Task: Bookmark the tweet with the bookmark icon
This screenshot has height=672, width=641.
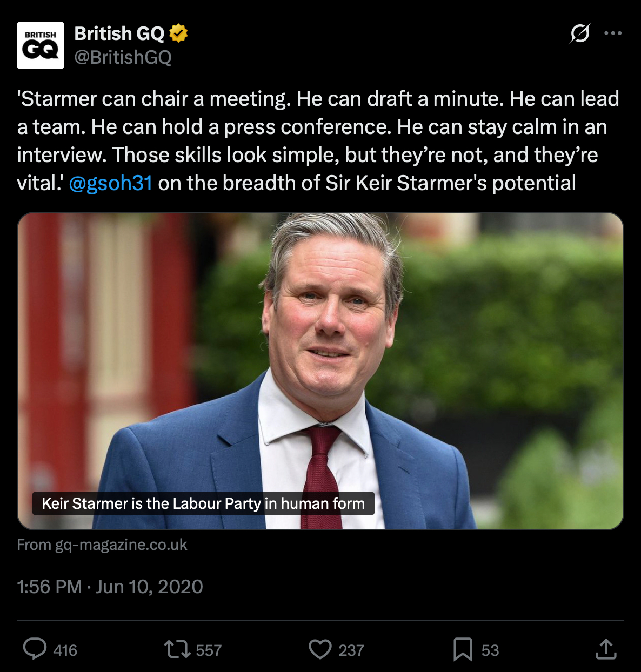Action: (x=463, y=649)
